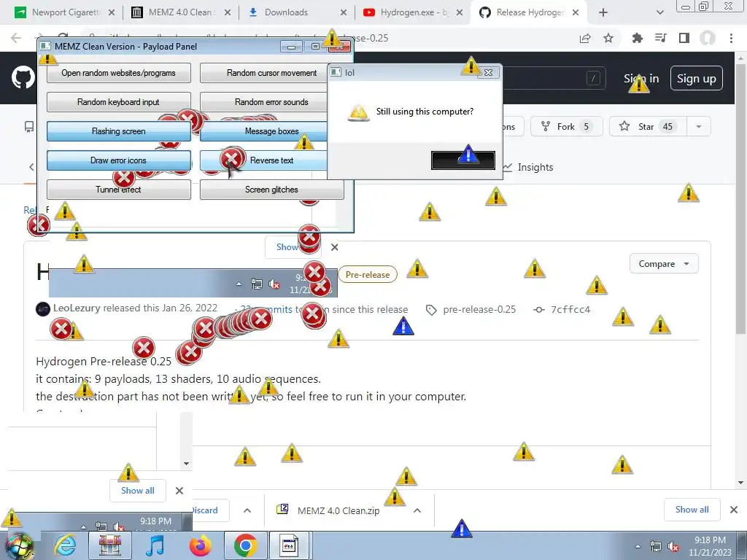Switch to the MEMZ 4.0 Clean tab
747x560 pixels.
(181, 12)
